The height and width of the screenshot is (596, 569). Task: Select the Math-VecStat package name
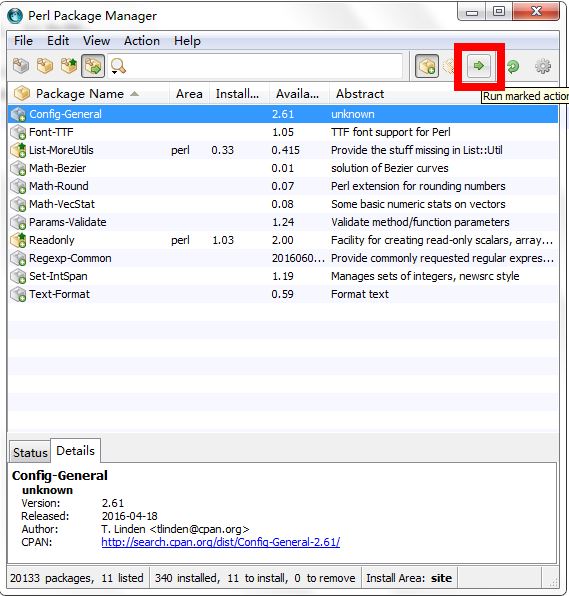click(x=62, y=204)
